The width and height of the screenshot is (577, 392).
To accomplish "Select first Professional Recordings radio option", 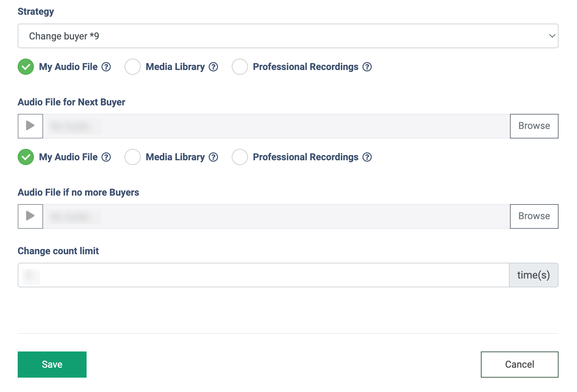I will tap(240, 67).
